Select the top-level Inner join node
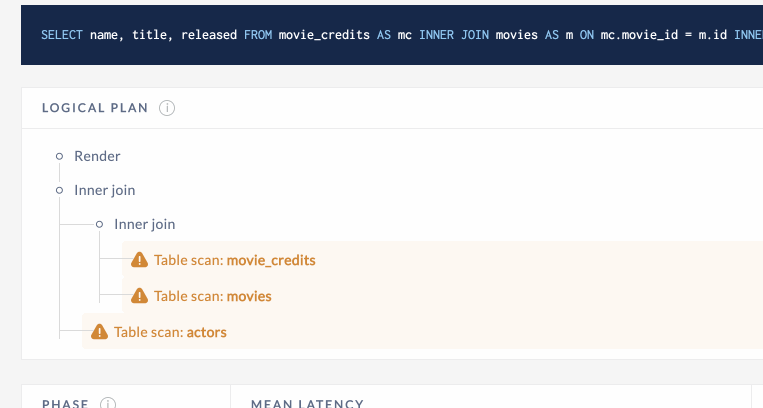763x408 pixels. [x=105, y=190]
